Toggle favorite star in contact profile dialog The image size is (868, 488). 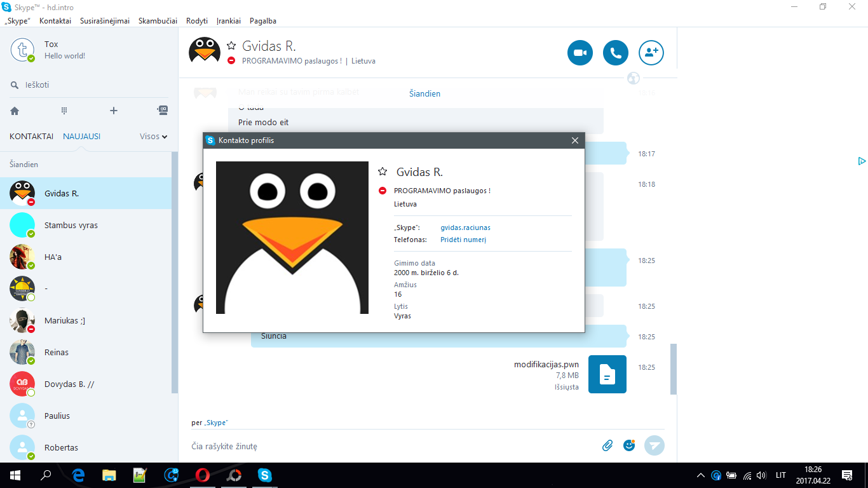click(x=383, y=172)
